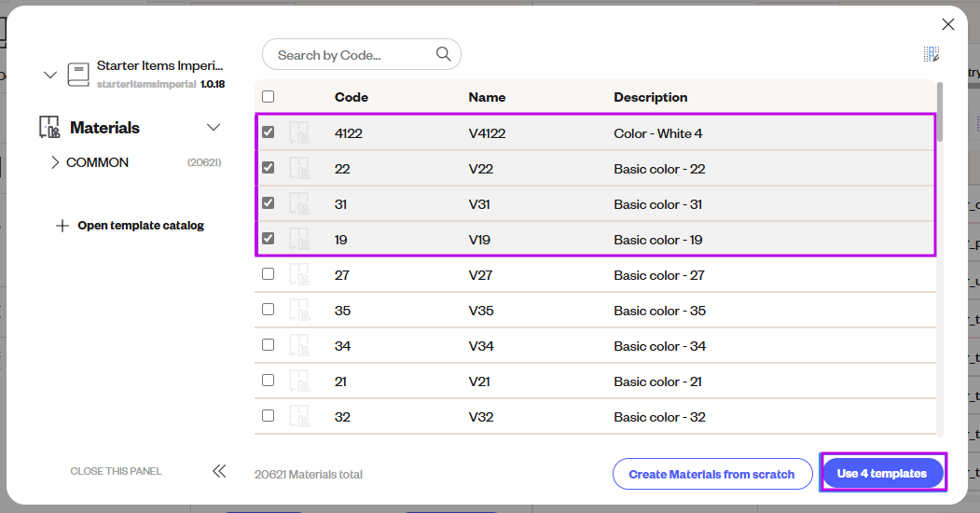
Task: Check the V34 material checkbox
Action: (269, 345)
